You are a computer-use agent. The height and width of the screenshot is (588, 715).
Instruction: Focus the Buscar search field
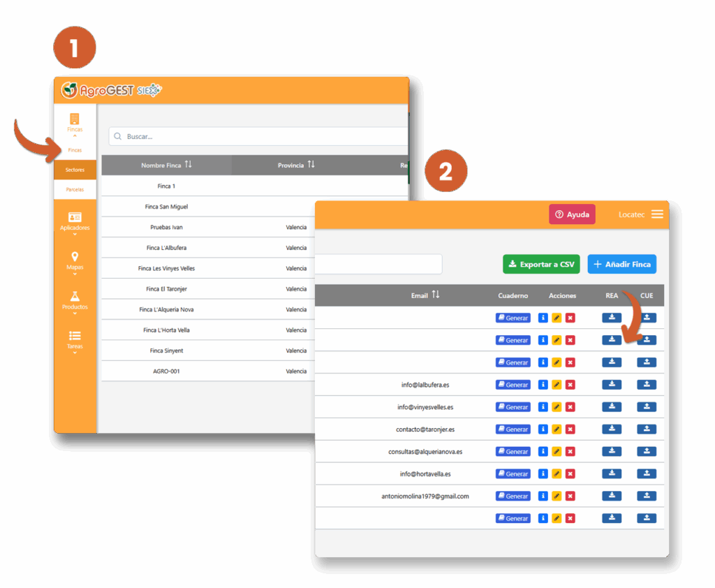point(258,136)
